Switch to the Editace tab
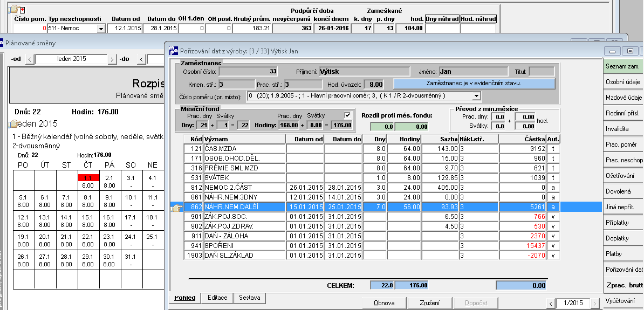Viewport: 644px width, 310px height. [217, 298]
